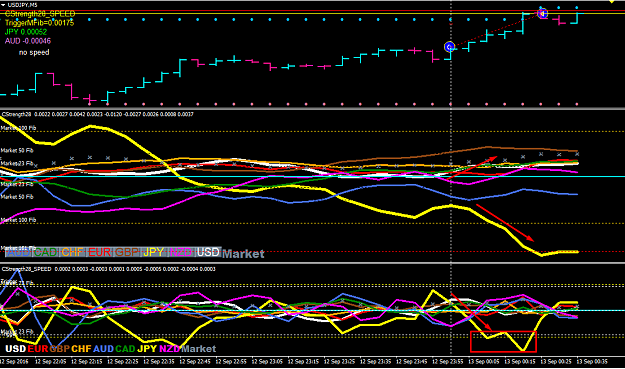
Task: Toggle the AUD button in CStrength28 panel
Action: (18, 252)
